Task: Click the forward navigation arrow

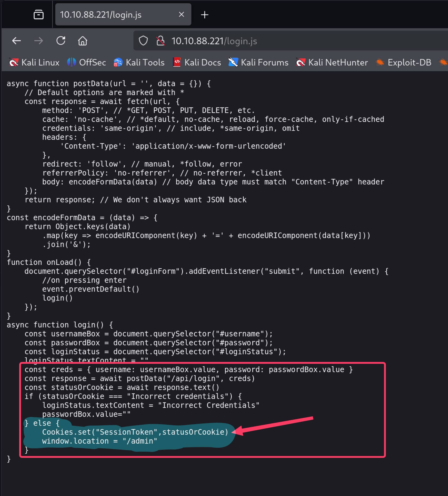Action: [38, 41]
